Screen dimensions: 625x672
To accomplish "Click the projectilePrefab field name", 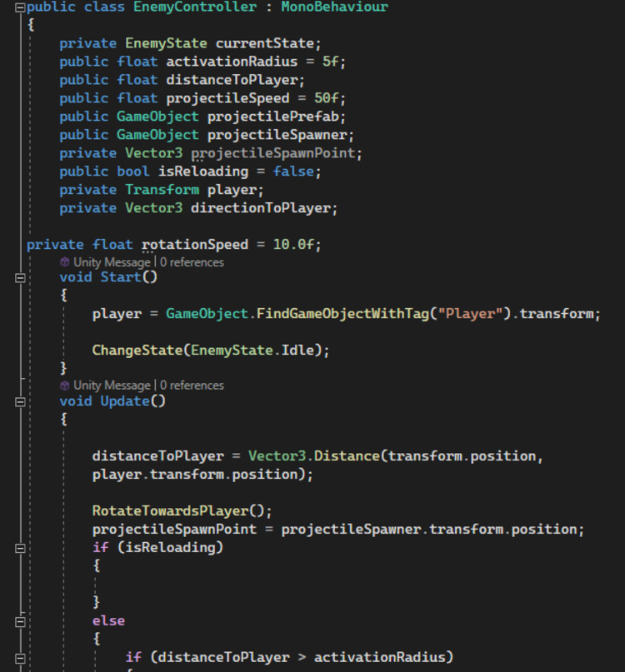I will point(273,117).
